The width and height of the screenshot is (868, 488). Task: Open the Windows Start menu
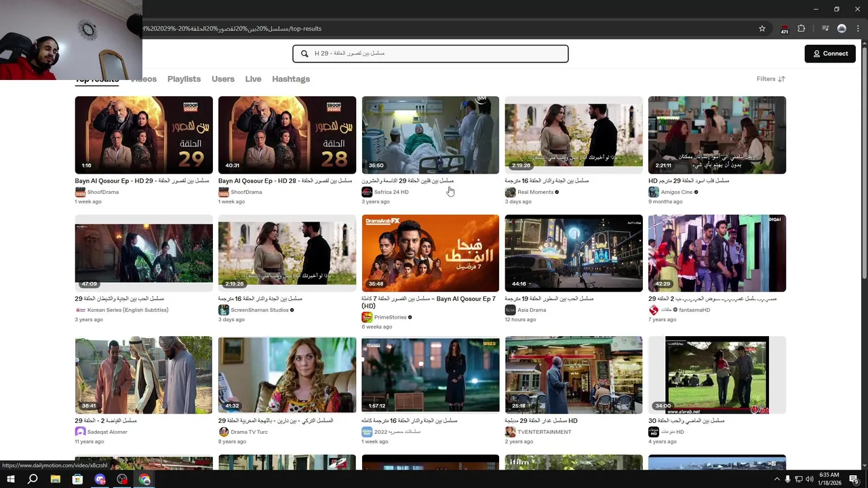click(11, 479)
